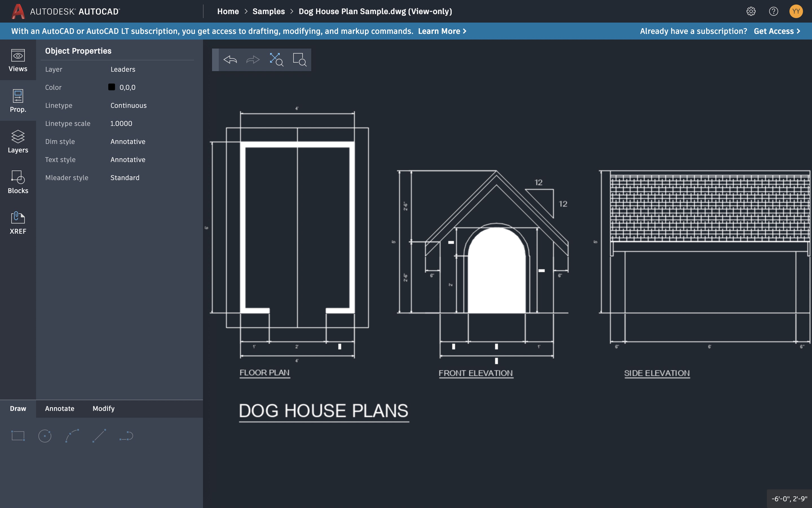Click Zoom Extents tool
Image resolution: width=812 pixels, height=508 pixels.
(276, 60)
